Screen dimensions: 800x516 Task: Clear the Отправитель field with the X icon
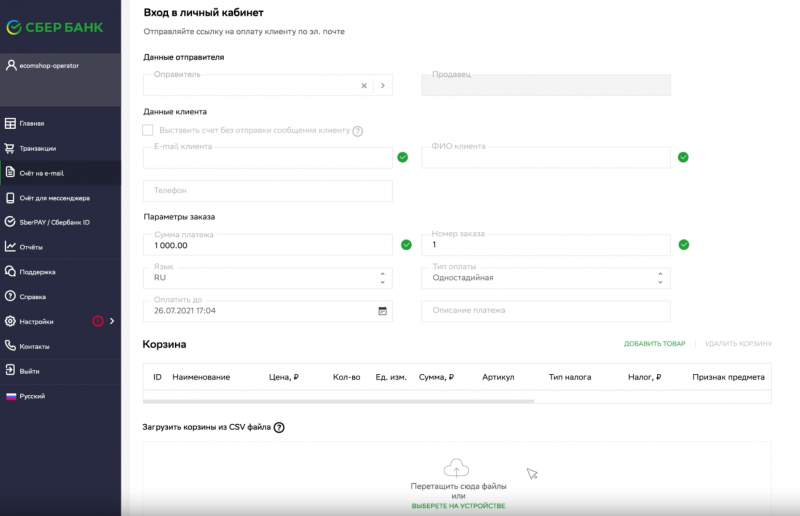[x=364, y=86]
